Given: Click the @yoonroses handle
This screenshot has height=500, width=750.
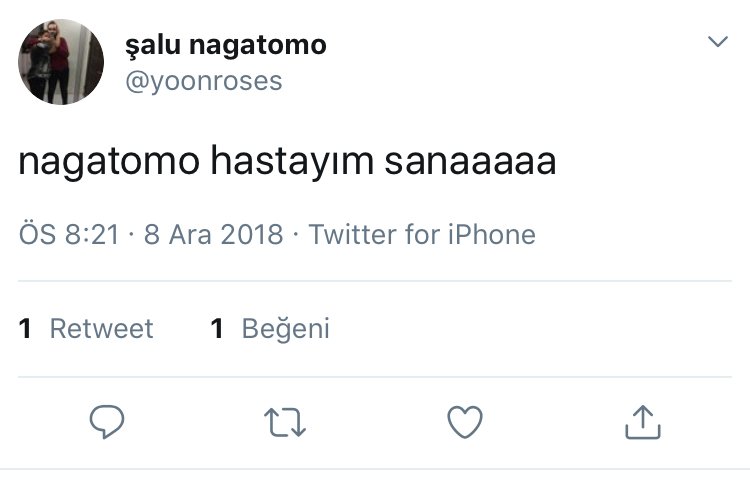Looking at the screenshot, I should (x=203, y=81).
